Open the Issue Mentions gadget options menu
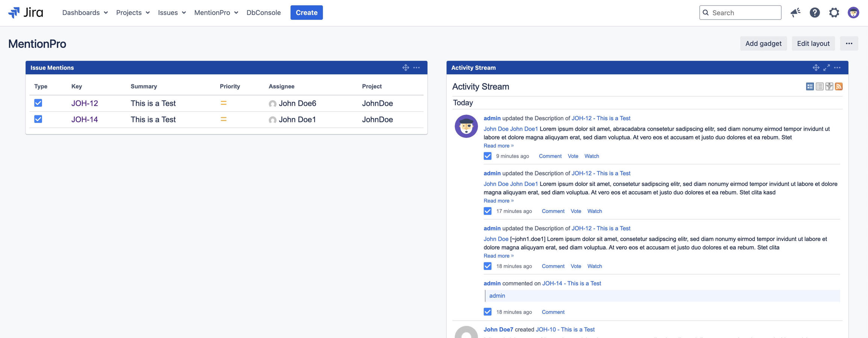Image resolution: width=868 pixels, height=338 pixels. [x=416, y=68]
